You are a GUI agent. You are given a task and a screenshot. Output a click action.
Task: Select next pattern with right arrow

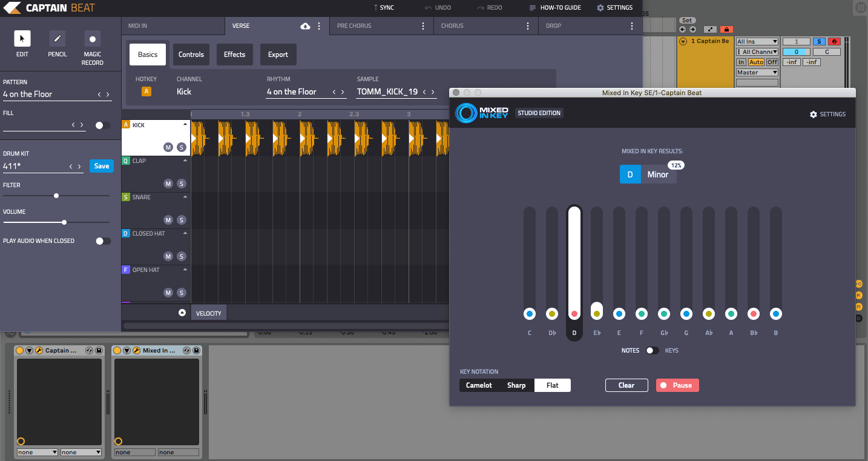(x=108, y=95)
